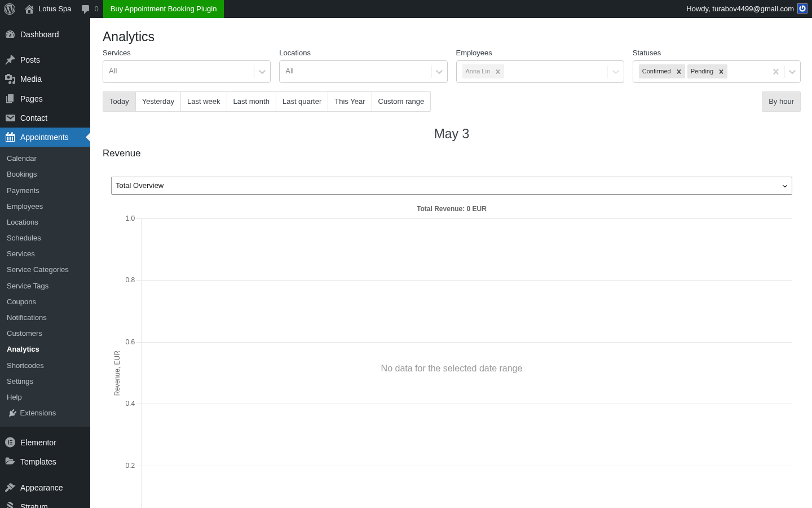Select the Last quarter range
Screen dimensions: 812x508
(x=302, y=102)
